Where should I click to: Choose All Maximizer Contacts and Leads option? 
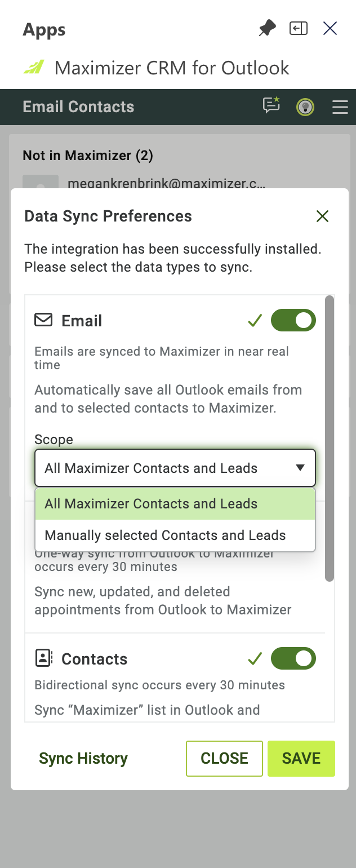(175, 504)
